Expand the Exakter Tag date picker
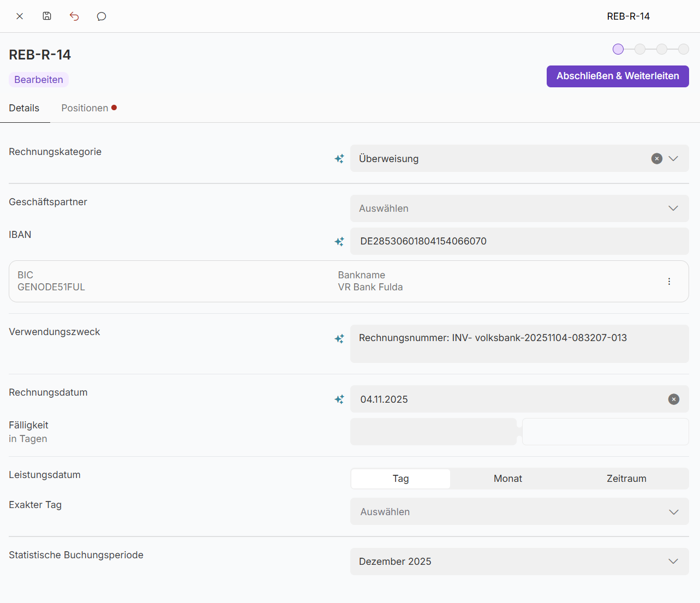The image size is (700, 603). [519, 512]
